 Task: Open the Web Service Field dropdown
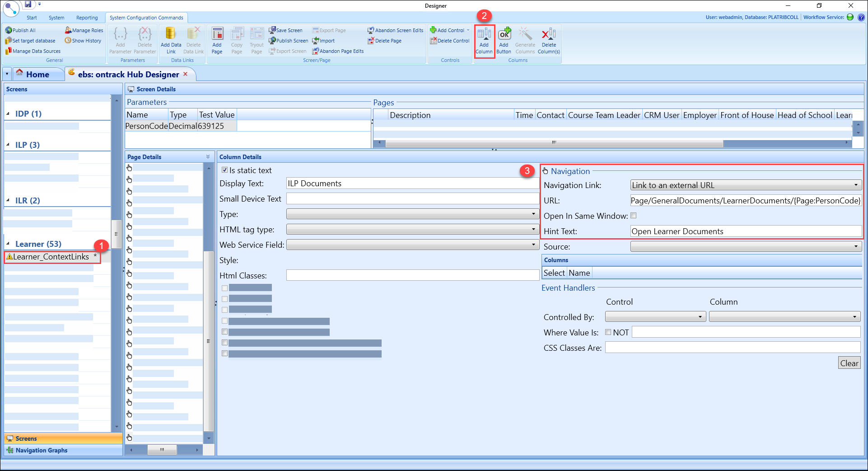[x=533, y=245]
